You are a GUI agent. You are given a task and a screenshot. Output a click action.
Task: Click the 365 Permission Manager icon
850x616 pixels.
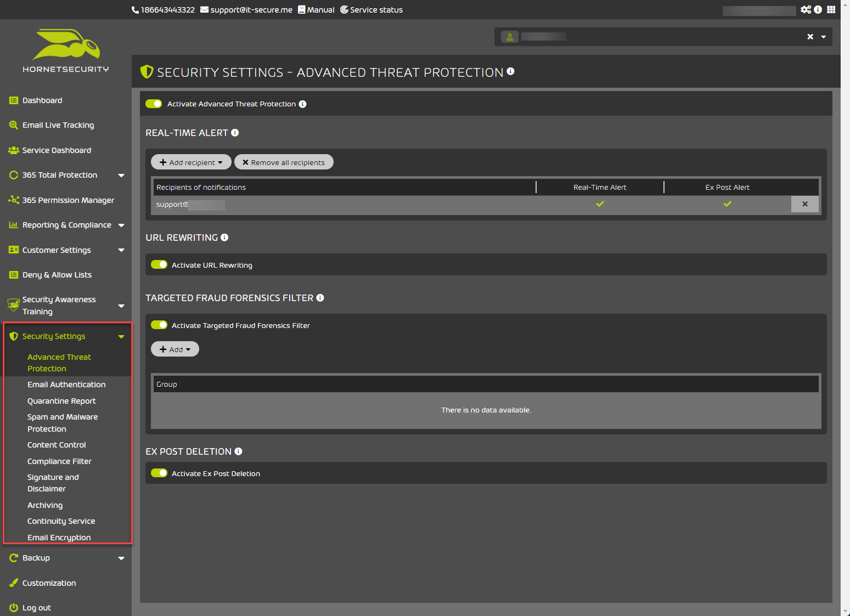[14, 200]
